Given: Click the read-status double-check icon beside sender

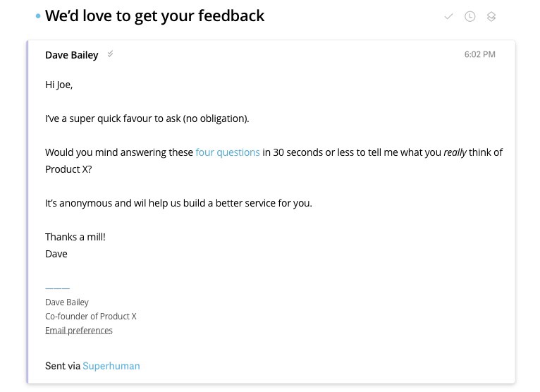Looking at the screenshot, I should (110, 54).
